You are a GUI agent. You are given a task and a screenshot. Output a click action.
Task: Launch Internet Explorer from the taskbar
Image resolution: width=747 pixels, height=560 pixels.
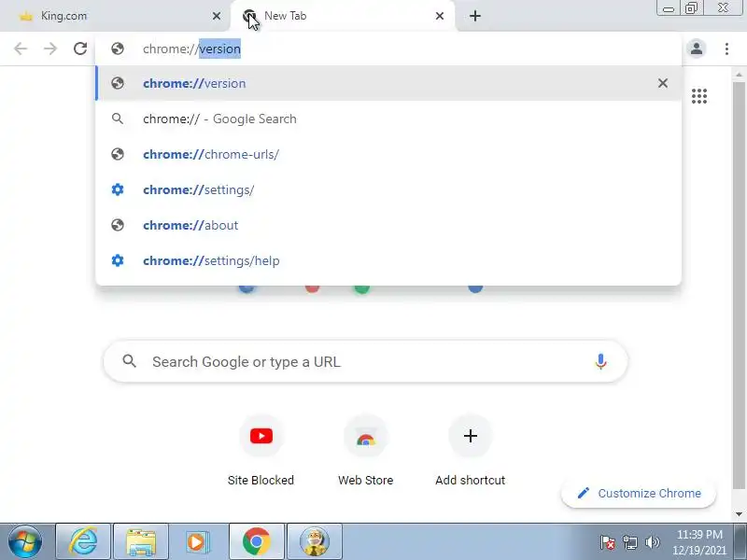(83, 542)
